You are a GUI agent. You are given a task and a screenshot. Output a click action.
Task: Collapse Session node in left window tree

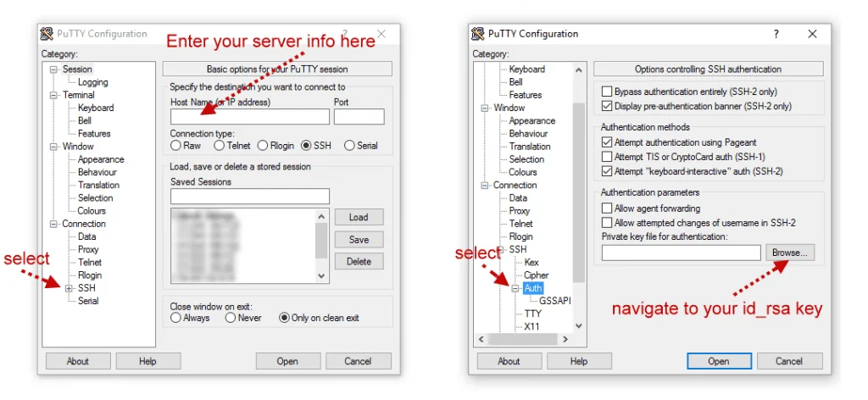53,69
